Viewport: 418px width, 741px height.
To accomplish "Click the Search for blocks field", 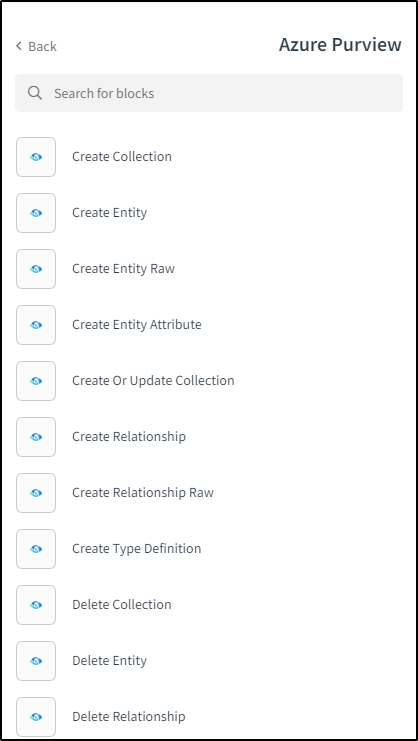I will (x=209, y=93).
